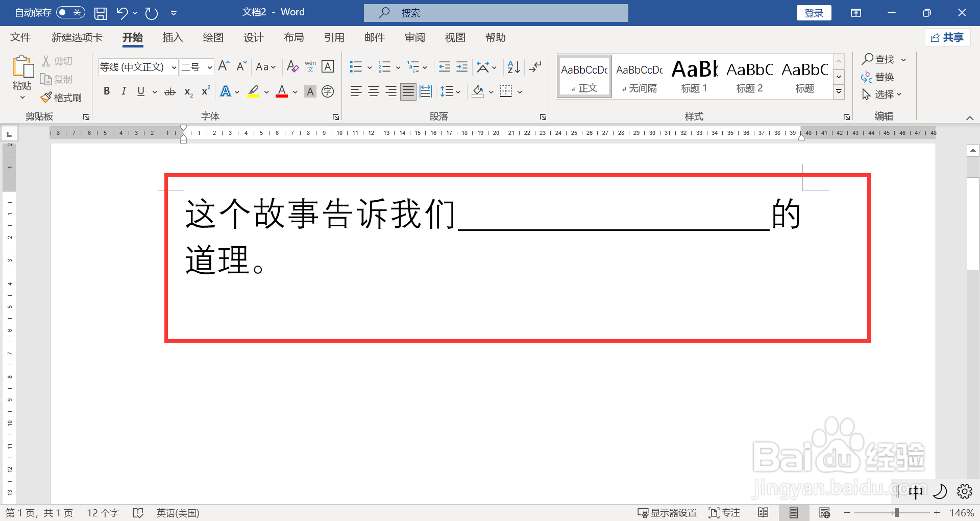Open the font size dropdown
Viewport: 980px width, 521px height.
[208, 67]
